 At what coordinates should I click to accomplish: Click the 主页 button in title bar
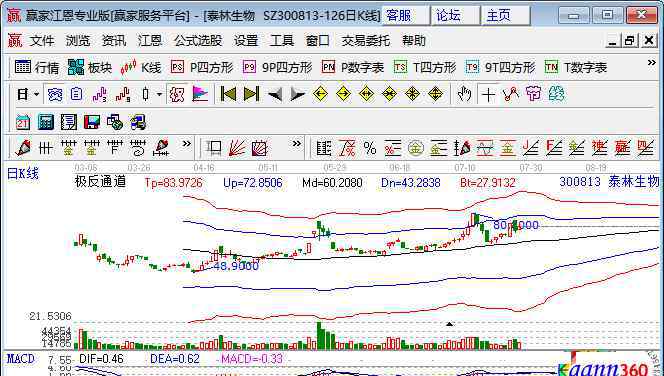(505, 16)
